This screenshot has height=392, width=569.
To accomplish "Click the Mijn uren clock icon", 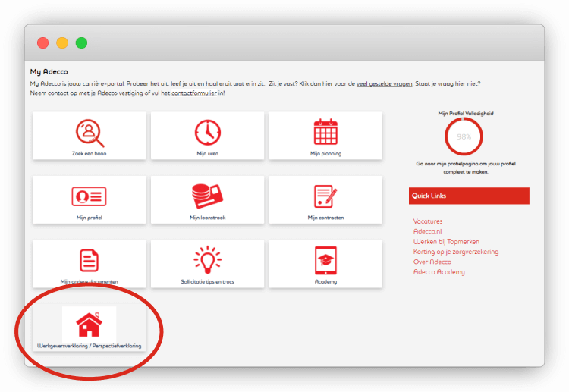I will 208,133.
